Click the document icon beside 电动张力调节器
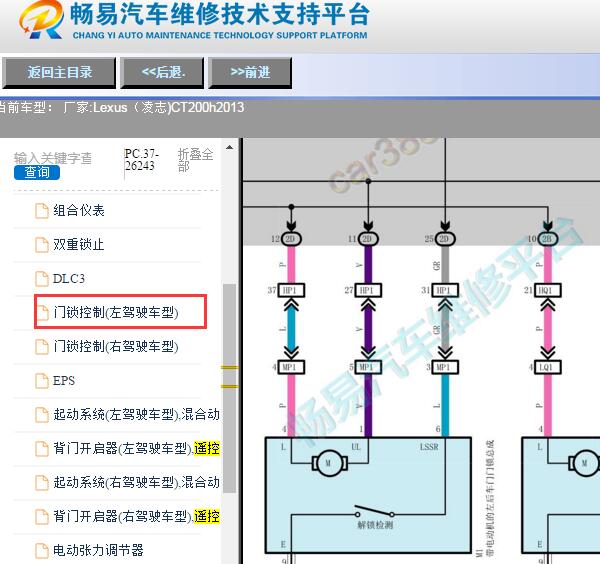The height and width of the screenshot is (564, 600). pyautogui.click(x=42, y=551)
